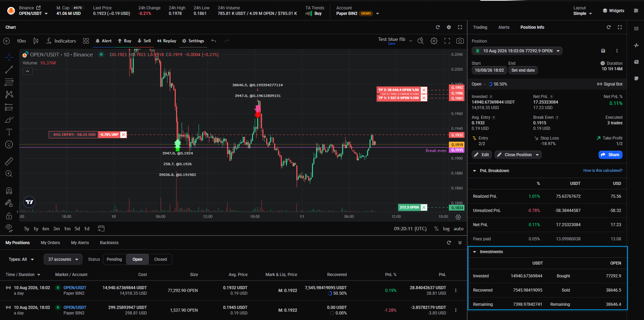Open indicator templates grid
Viewport: 644px width, 320px height.
coord(86,41)
